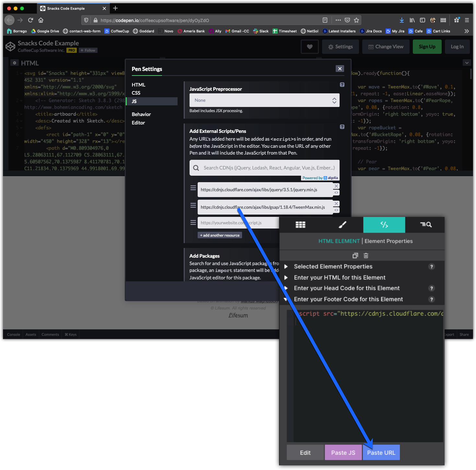Open HTML editor gear settings icon
This screenshot has width=476, height=470.
15,63
